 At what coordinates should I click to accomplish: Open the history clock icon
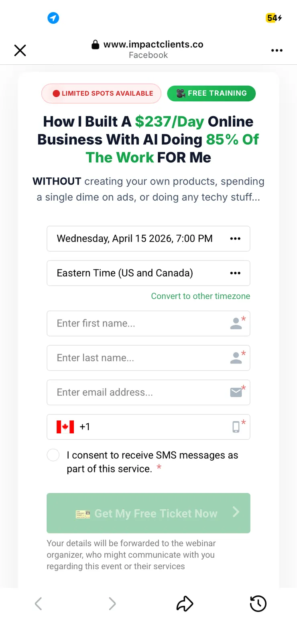[x=258, y=603]
